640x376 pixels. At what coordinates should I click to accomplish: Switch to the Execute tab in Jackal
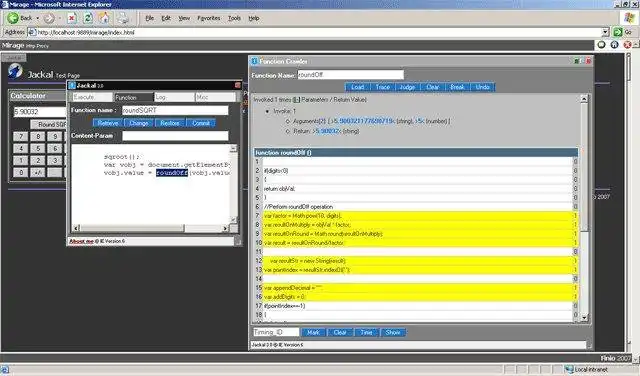click(x=92, y=97)
